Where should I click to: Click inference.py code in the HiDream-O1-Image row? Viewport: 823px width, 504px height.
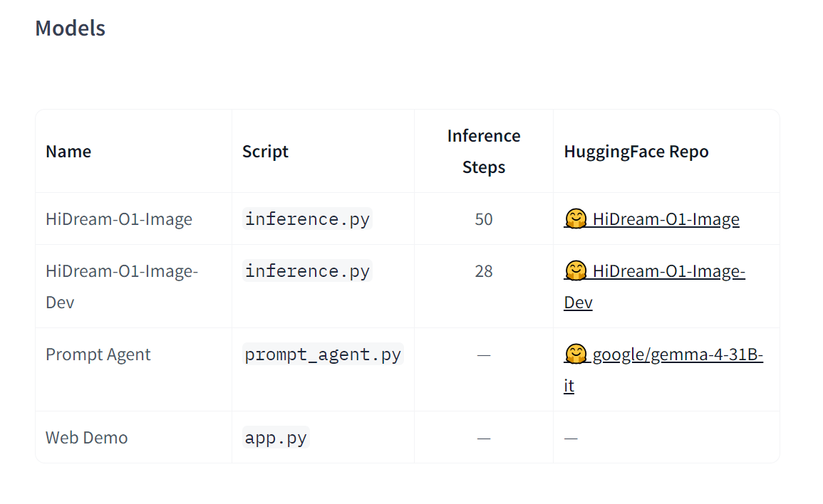click(308, 219)
